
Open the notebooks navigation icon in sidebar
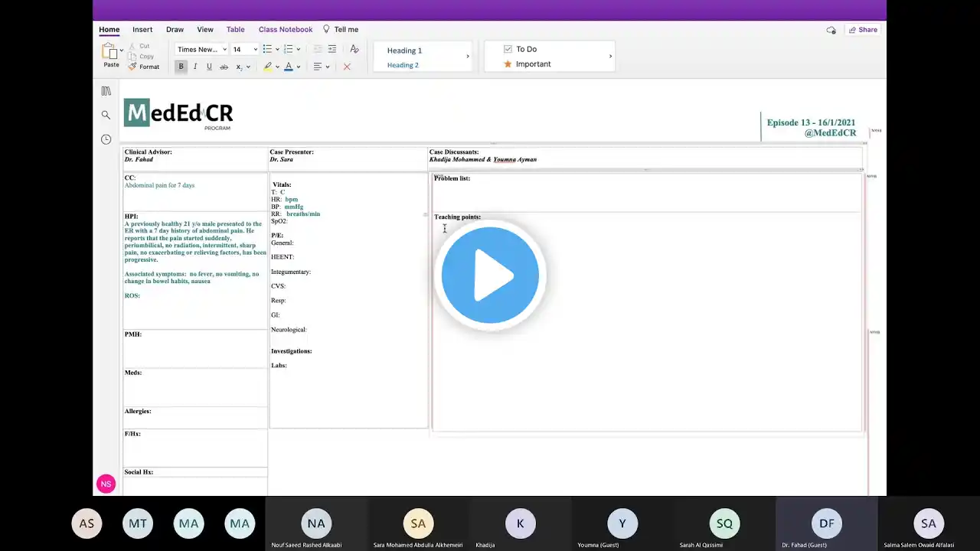coord(106,91)
